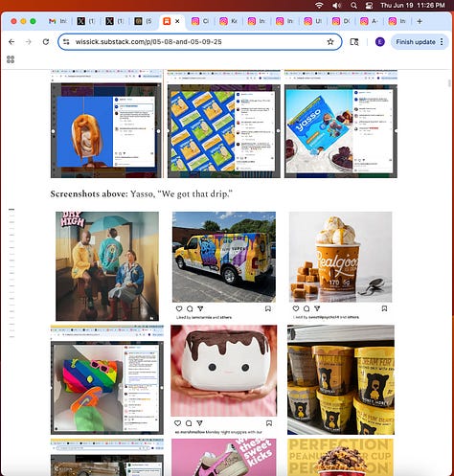Open the rainbow sunglasses screenshot
This screenshot has height=476, width=454.
(107, 380)
